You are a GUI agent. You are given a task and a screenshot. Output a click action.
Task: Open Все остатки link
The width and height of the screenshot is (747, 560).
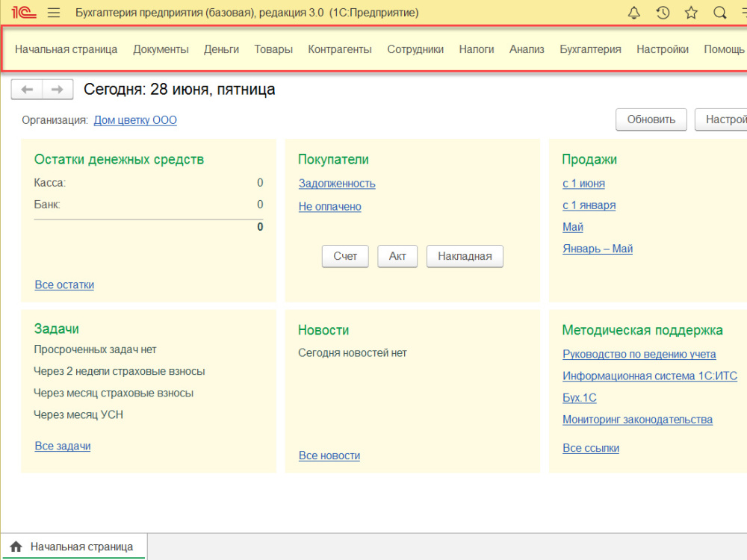coord(64,284)
